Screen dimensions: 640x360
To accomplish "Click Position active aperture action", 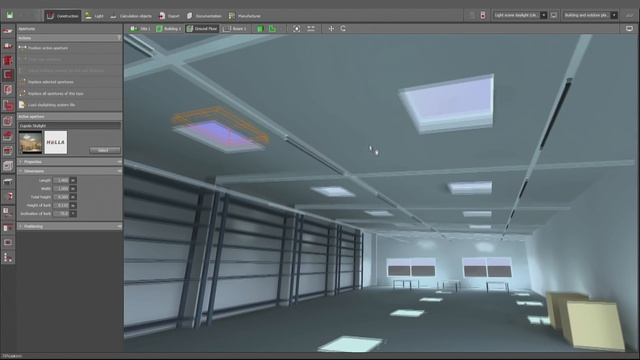I will (48, 48).
